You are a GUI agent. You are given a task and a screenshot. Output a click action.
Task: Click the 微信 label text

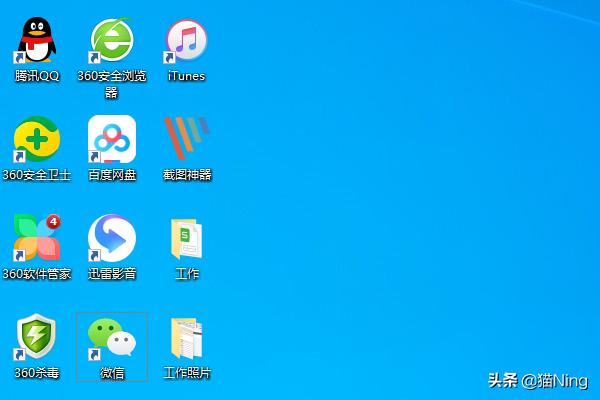click(x=112, y=372)
